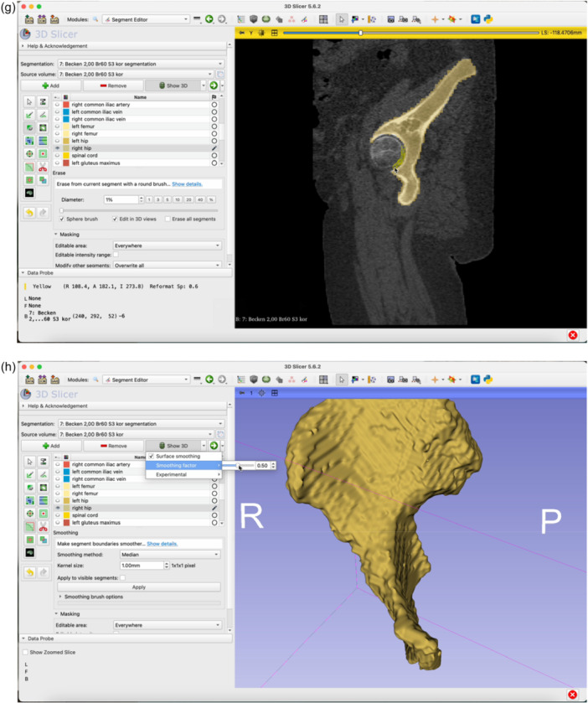This screenshot has height=703, width=588.
Task: Click smoothing factor slider next to 0.50
Action: (238, 465)
